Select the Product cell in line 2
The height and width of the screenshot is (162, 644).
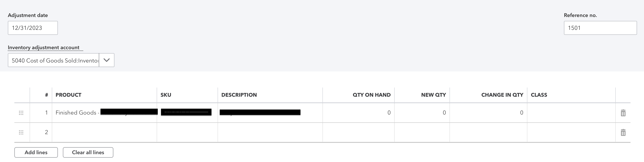[x=104, y=132]
